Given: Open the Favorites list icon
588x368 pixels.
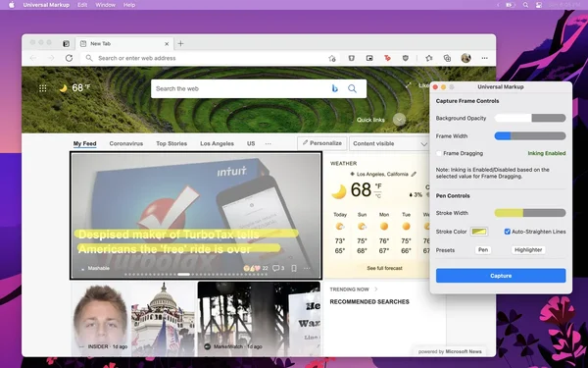Looking at the screenshot, I should click(429, 58).
